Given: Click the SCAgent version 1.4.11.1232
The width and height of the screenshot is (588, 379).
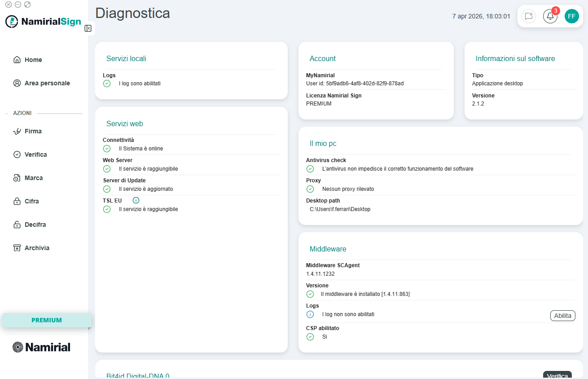Looking at the screenshot, I should pos(320,274).
